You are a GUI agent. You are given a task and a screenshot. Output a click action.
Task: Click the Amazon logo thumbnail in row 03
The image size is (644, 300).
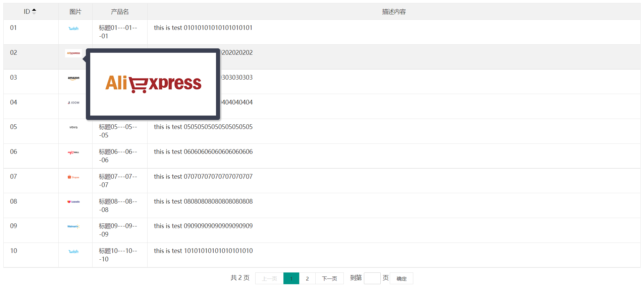click(x=73, y=78)
